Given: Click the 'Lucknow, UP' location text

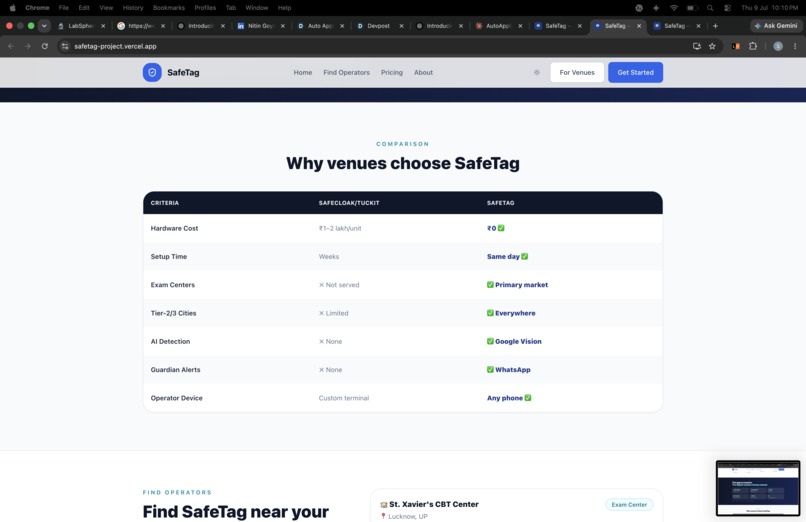Looking at the screenshot, I should [408, 516].
